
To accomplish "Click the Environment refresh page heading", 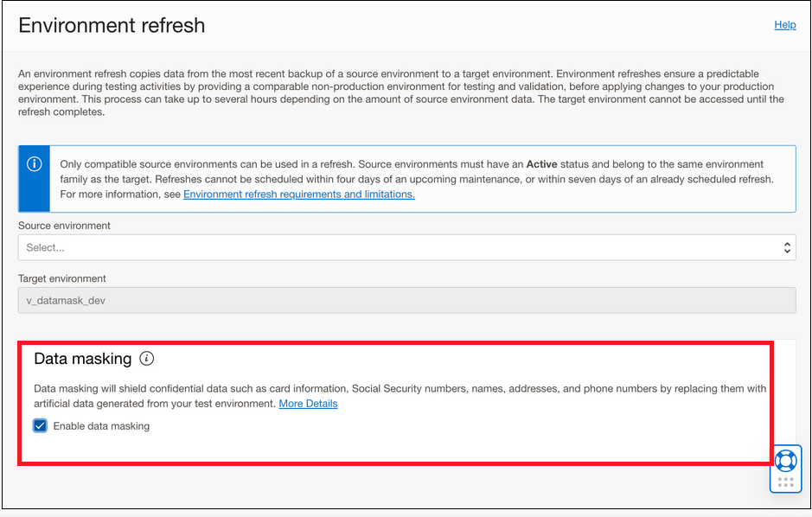I will (112, 25).
